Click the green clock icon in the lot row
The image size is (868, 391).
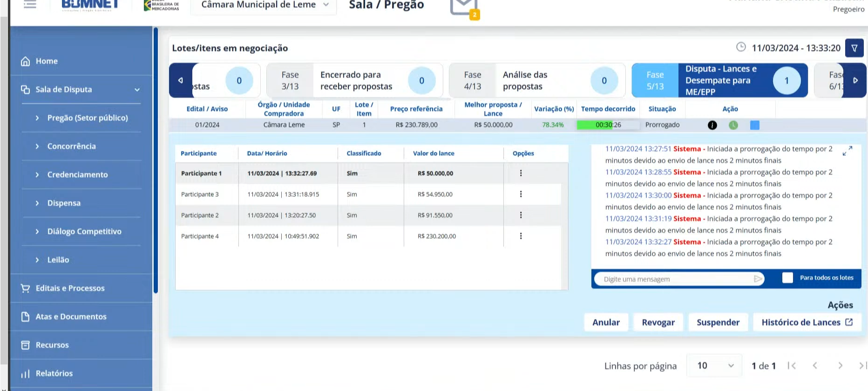tap(733, 125)
